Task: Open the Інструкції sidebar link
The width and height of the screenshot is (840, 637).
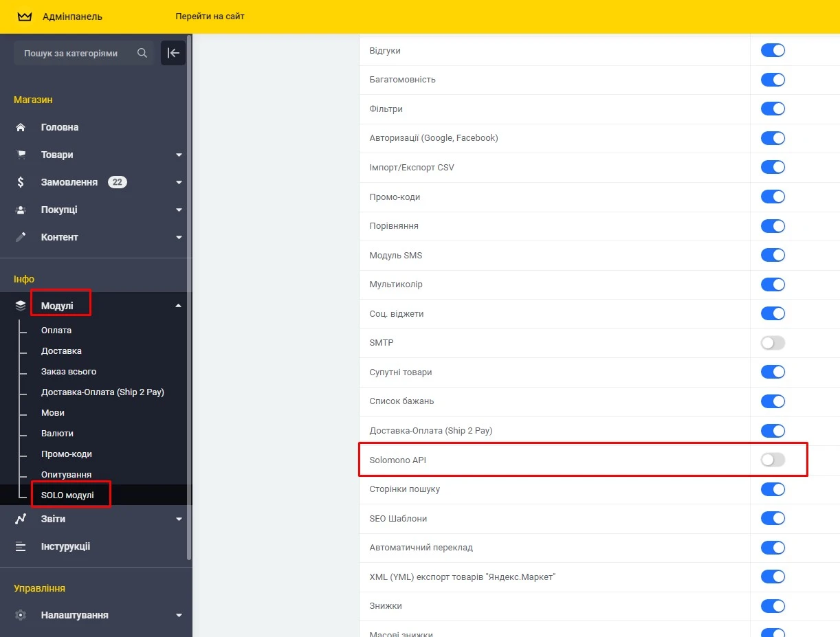Action: pos(65,546)
